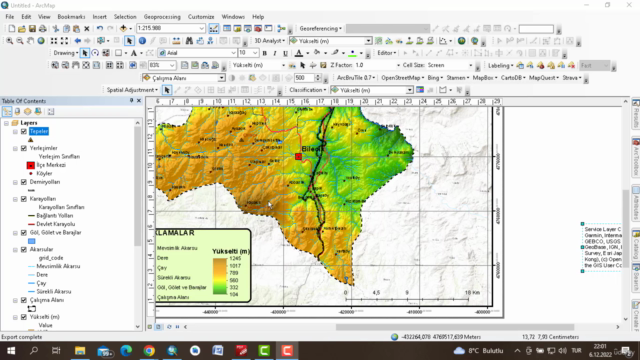Open the Çalışma Alanı layer dropdown

coord(221,78)
